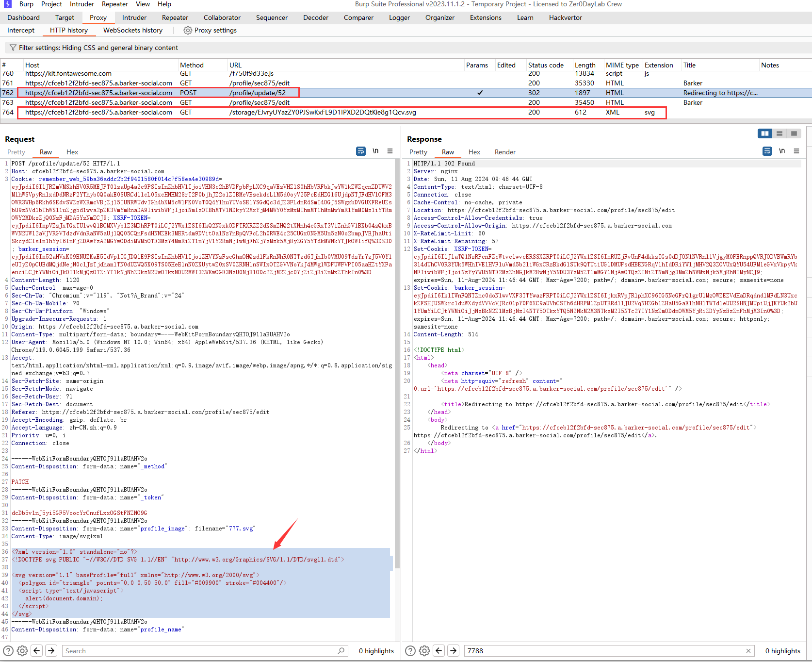Open the Intruder menu
The width and height of the screenshot is (812, 662).
tap(82, 4)
